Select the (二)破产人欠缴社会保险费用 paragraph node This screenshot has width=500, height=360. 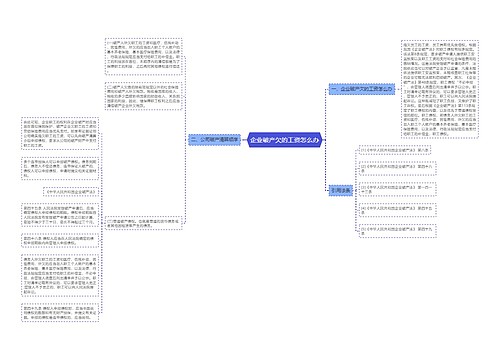pos(144,96)
